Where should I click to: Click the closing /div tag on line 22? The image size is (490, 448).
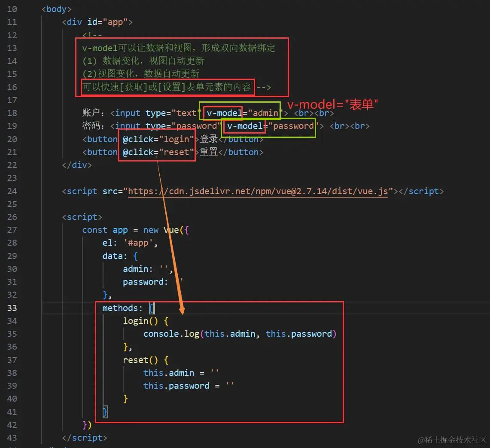pyautogui.click(x=77, y=165)
